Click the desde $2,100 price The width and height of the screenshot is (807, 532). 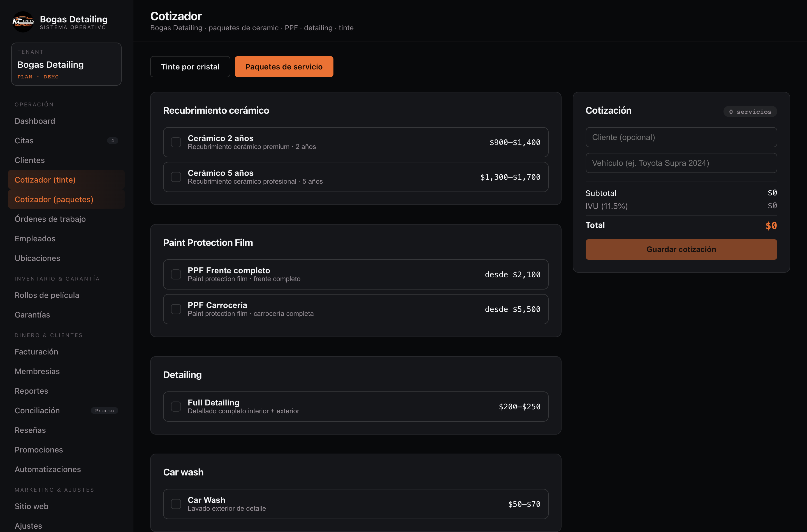512,274
